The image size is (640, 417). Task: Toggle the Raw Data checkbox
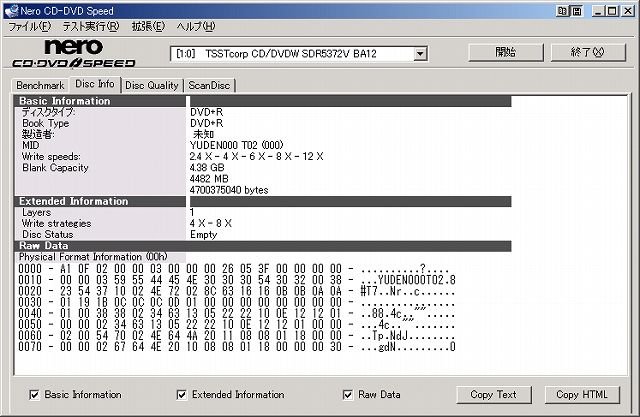pyautogui.click(x=348, y=395)
